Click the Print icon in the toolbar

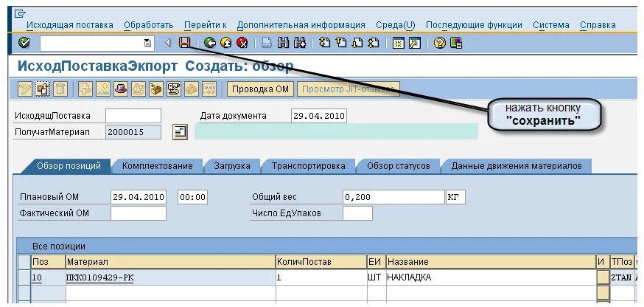(267, 43)
